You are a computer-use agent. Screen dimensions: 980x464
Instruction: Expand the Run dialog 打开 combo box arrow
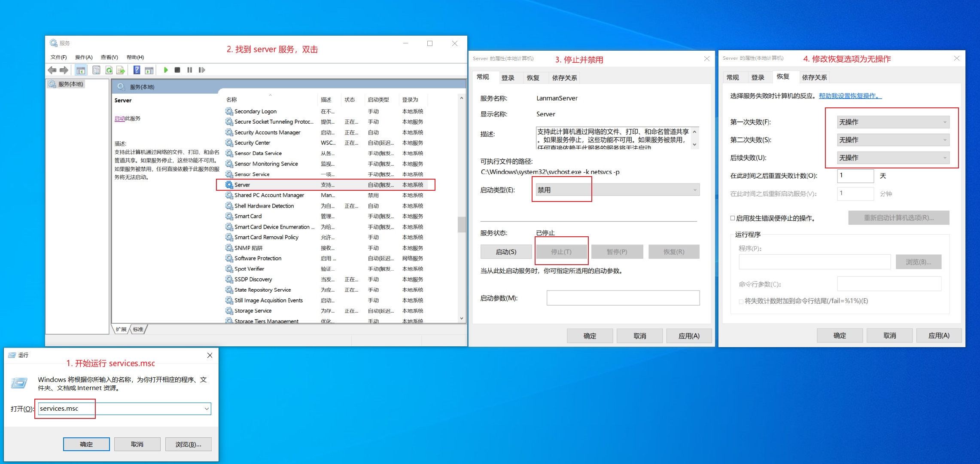[207, 409]
